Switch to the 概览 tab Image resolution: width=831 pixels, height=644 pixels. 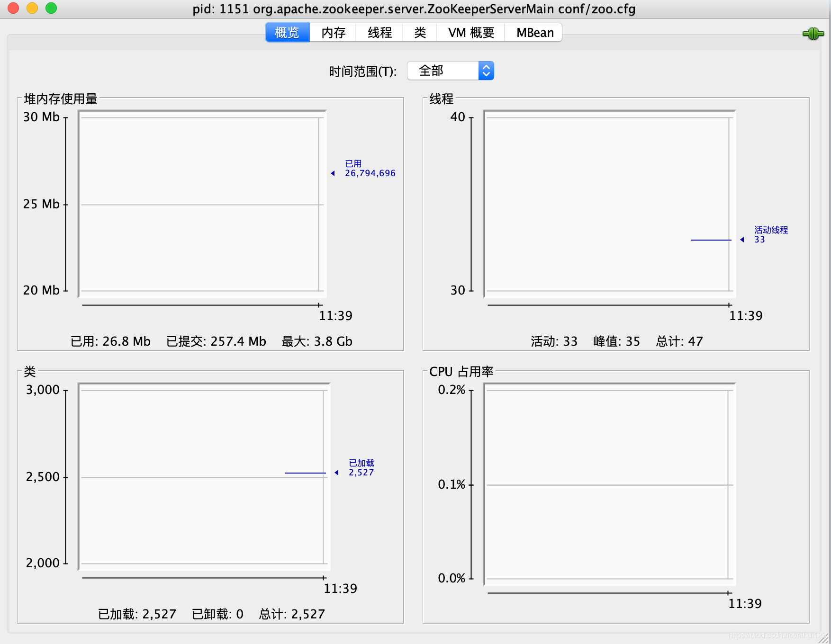pos(287,33)
